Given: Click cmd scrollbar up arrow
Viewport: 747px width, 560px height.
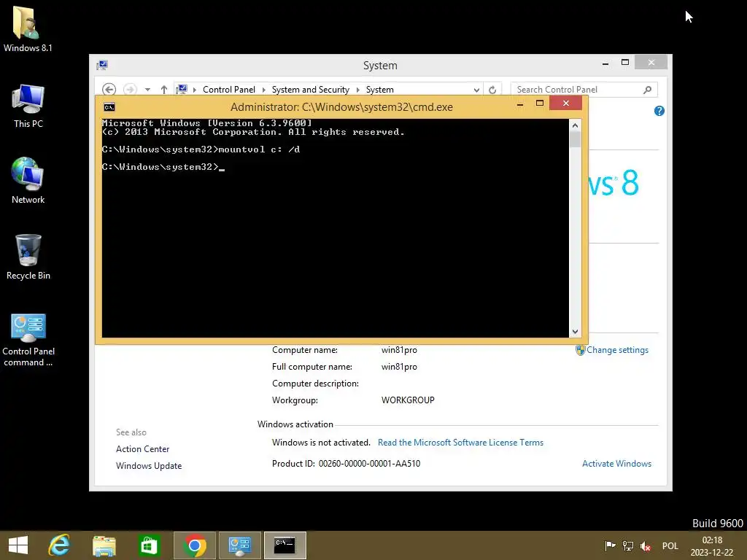Looking at the screenshot, I should tap(575, 125).
